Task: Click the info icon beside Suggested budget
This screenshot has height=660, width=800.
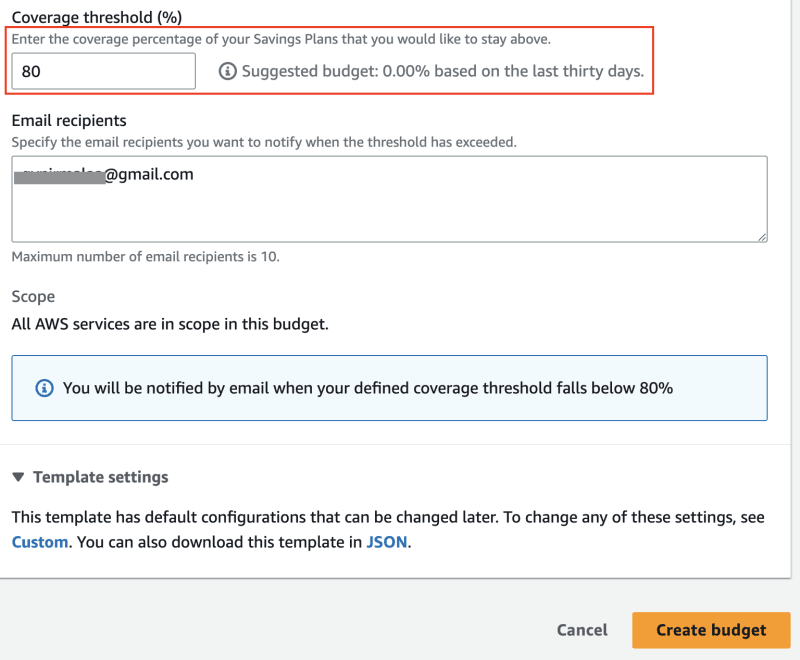Action: tap(228, 71)
